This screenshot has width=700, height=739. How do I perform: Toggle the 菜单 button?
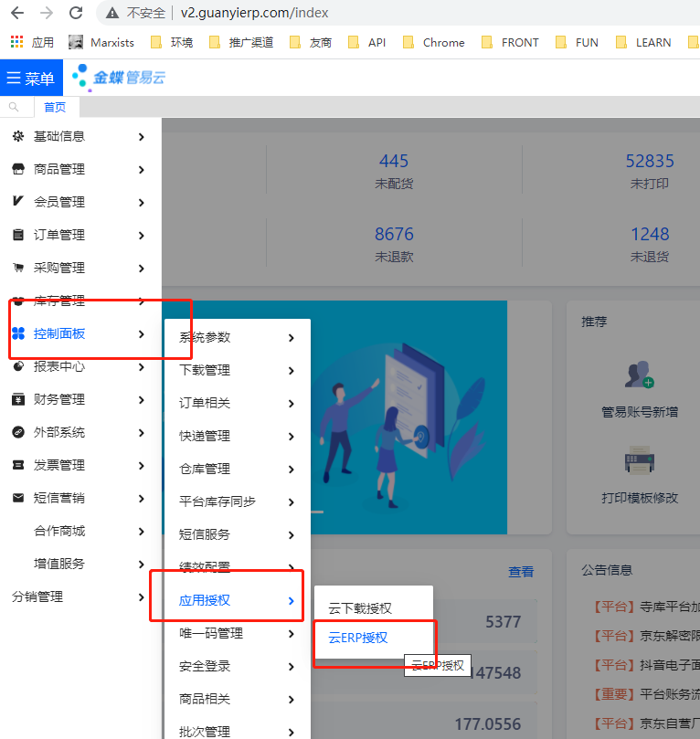tap(31, 78)
